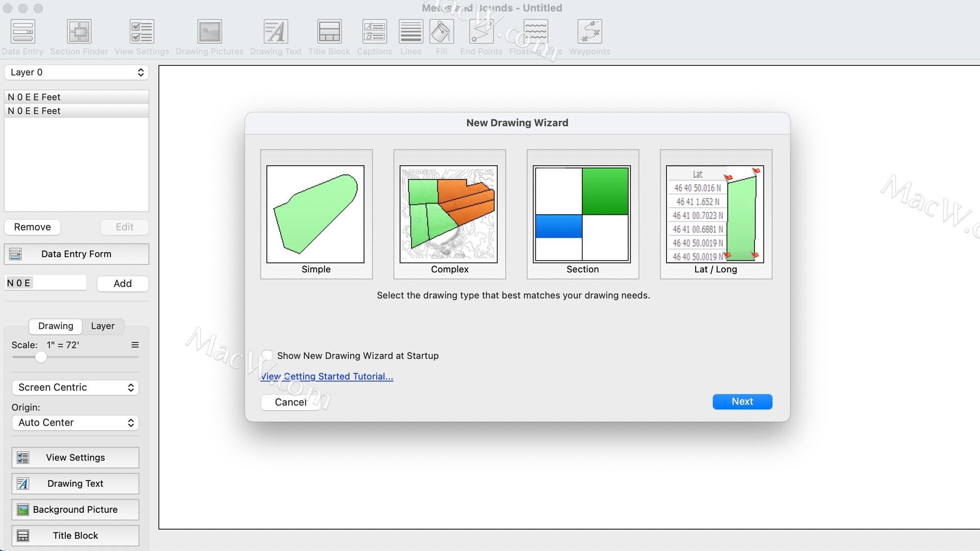The image size is (980, 551).
Task: Open the Screen Centric dropdown
Action: click(x=76, y=387)
